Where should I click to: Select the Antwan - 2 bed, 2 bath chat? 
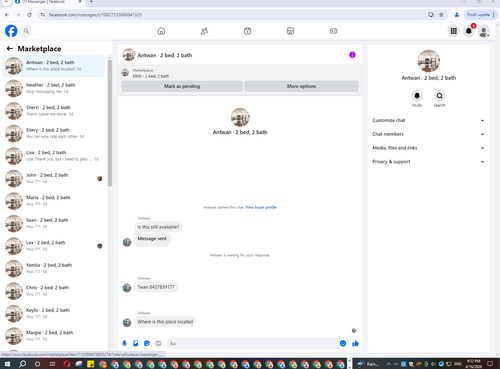[x=54, y=66]
